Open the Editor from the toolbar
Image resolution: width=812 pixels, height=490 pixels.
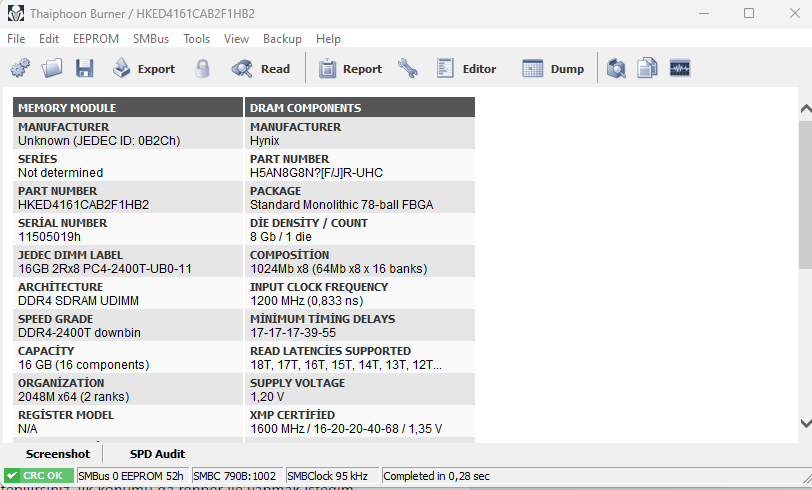click(466, 68)
